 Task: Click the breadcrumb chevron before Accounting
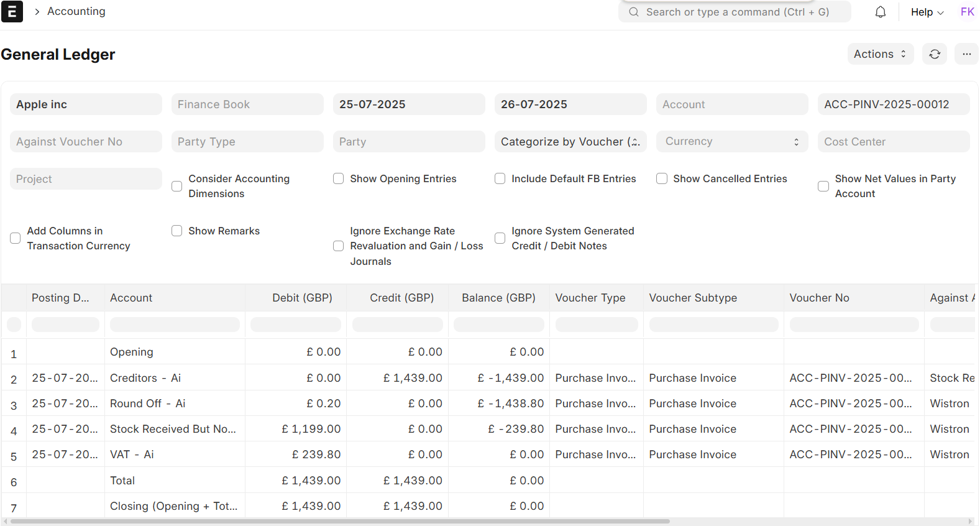tap(37, 12)
